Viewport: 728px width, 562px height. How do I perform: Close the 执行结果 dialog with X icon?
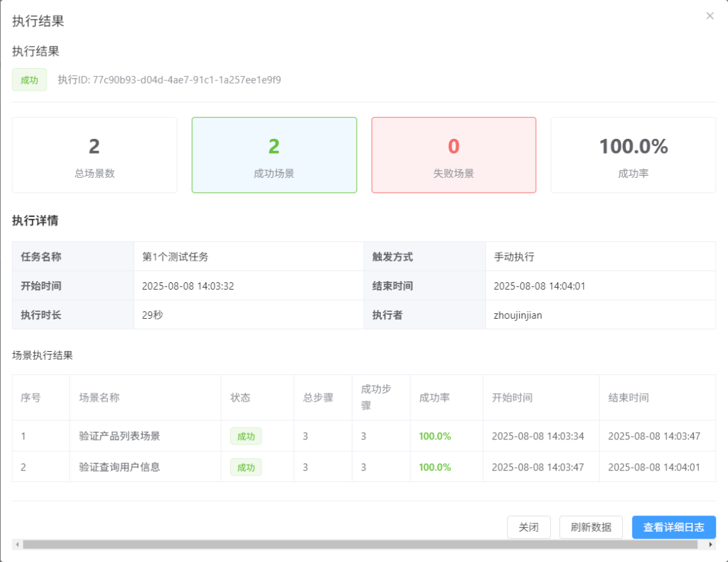click(x=709, y=16)
